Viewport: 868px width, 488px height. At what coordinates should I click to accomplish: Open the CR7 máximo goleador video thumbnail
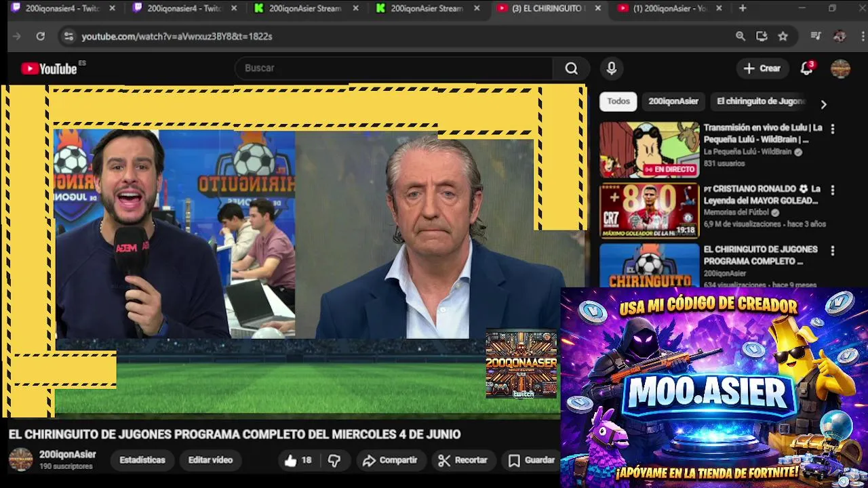point(649,211)
